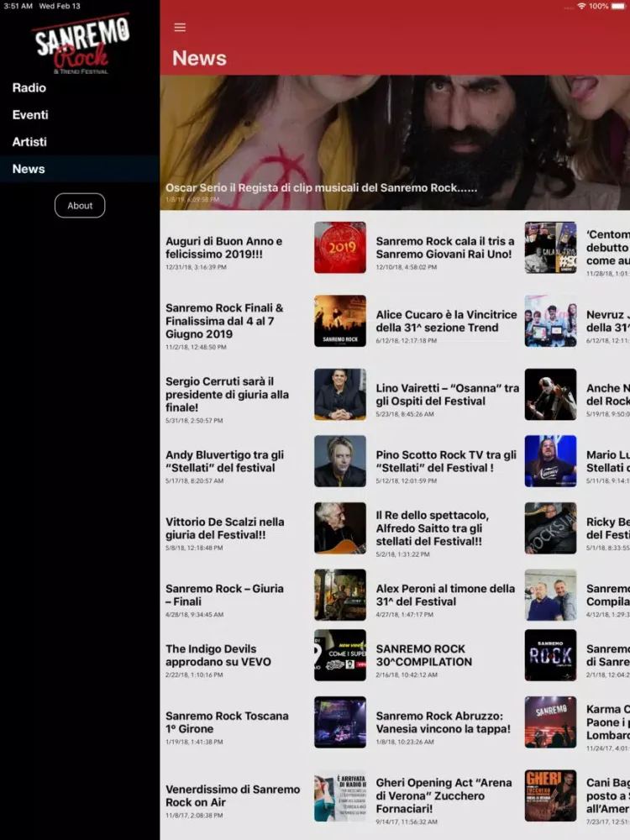The width and height of the screenshot is (630, 840).
Task: Open 'SANREMO ROCK 30^COMPILATION' article
Action: pyautogui.click(x=423, y=655)
